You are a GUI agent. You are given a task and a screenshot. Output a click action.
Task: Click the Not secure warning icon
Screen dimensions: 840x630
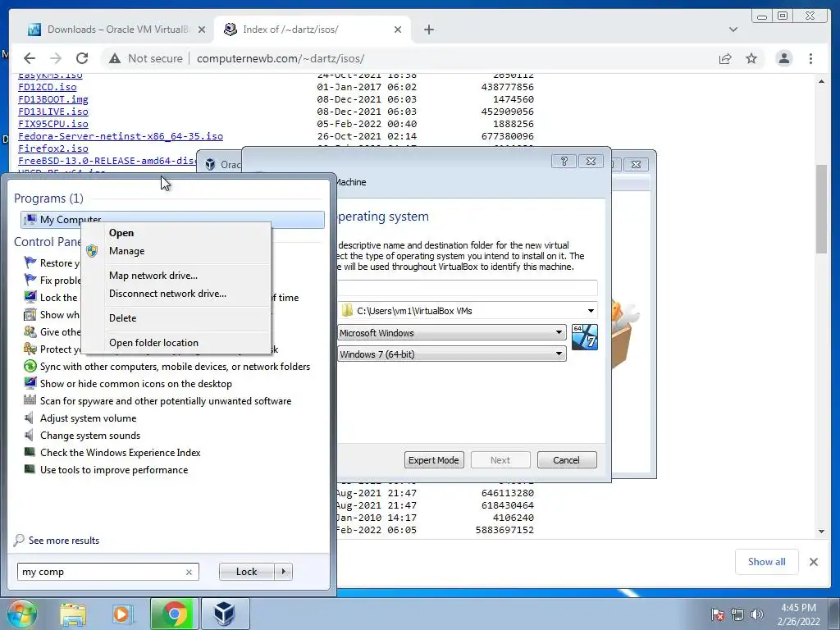115,58
